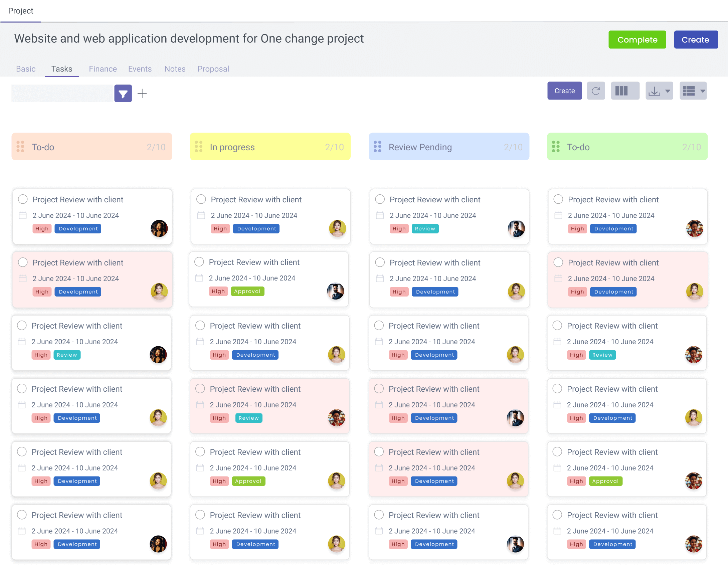The width and height of the screenshot is (728, 566).
Task: Click the refresh/reload icon
Action: [596, 91]
